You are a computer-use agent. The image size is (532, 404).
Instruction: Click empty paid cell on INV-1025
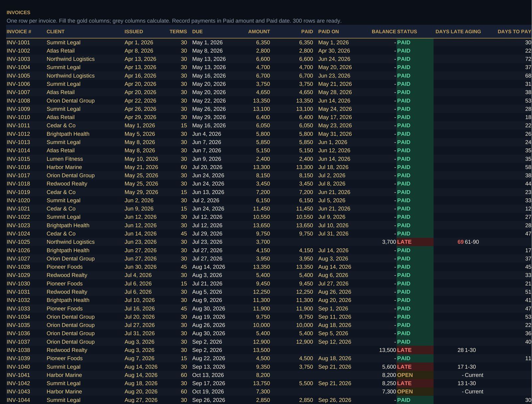[x=294, y=242]
